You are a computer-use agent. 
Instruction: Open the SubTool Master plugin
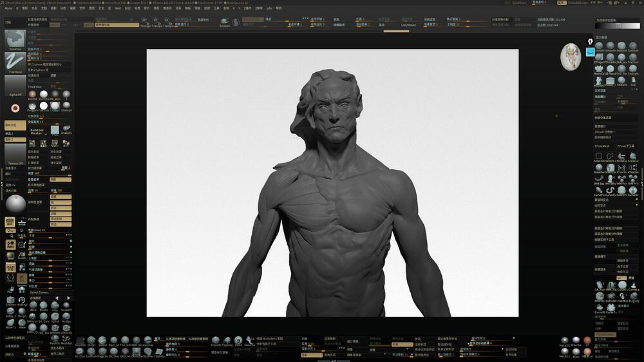point(37,131)
